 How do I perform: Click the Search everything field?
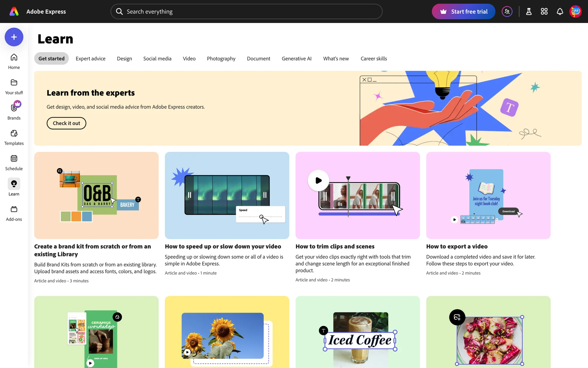(x=246, y=12)
